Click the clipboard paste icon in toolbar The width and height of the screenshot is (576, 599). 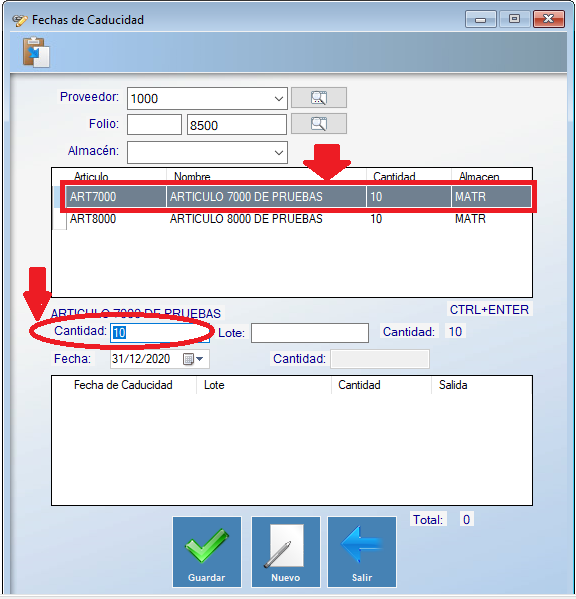coord(36,52)
